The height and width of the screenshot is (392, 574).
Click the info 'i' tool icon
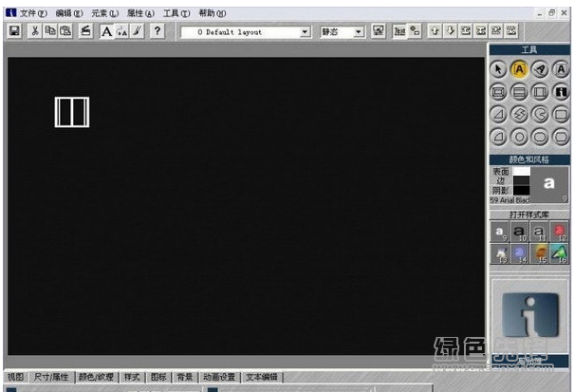pos(561,91)
